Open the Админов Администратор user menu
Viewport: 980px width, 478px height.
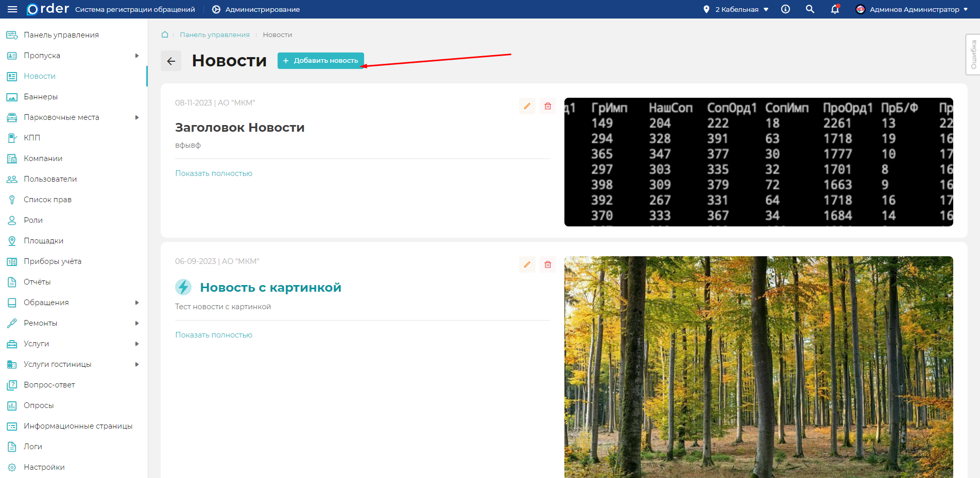(912, 9)
